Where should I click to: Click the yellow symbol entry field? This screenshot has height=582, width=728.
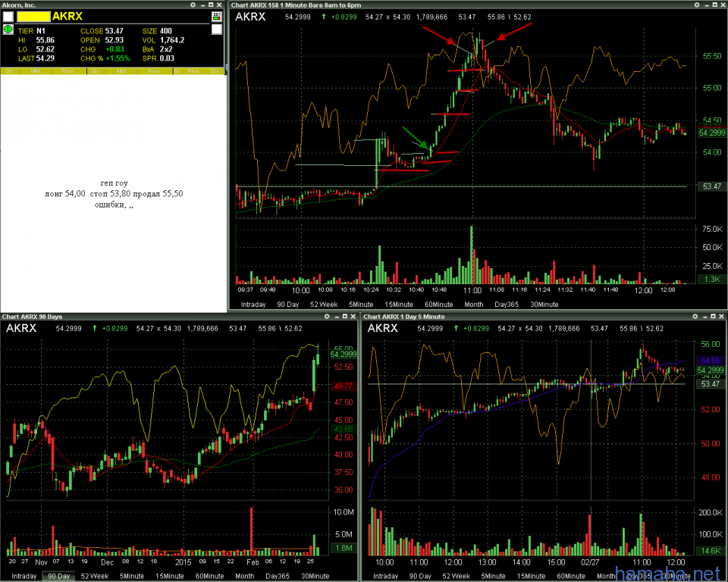coord(33,17)
